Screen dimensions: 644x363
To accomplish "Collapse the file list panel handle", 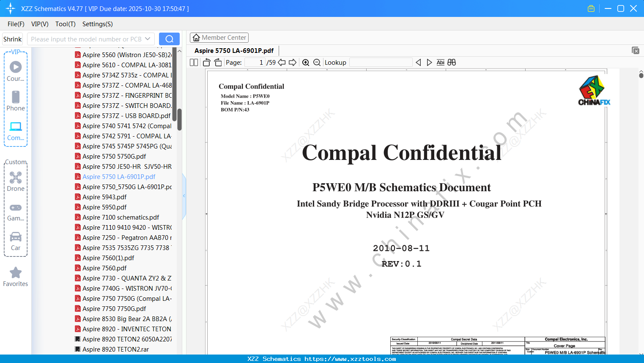I will [184, 196].
